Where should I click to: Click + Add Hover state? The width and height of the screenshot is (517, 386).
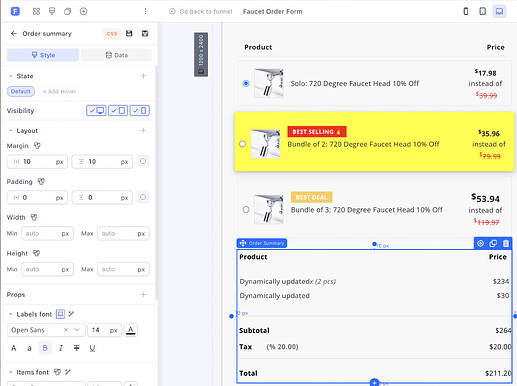pyautogui.click(x=59, y=91)
